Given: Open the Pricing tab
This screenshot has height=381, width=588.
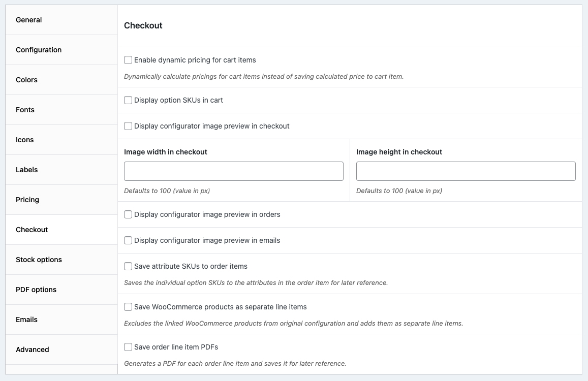Looking at the screenshot, I should click(27, 200).
